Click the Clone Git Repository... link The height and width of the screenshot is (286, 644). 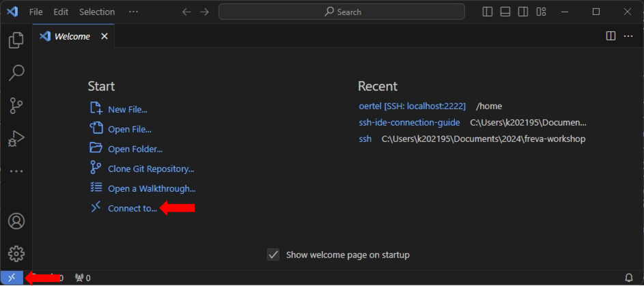[151, 169]
